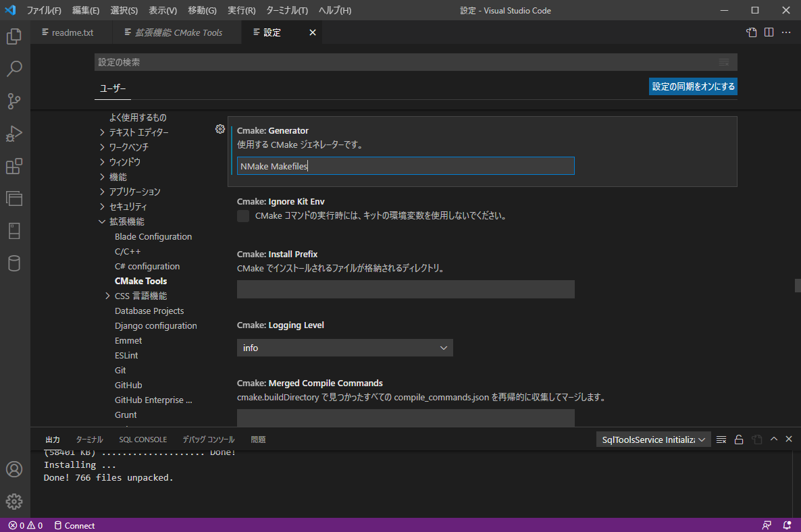This screenshot has width=801, height=532.
Task: Enable the Cmake: Ignore Kit Env checkbox
Action: 242,215
